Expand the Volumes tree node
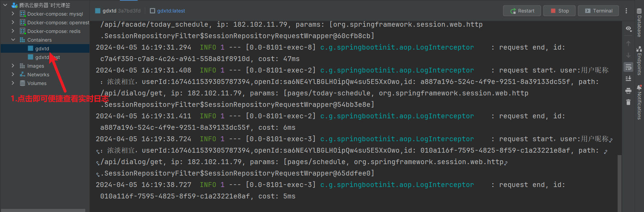The height and width of the screenshot is (212, 644). [13, 83]
